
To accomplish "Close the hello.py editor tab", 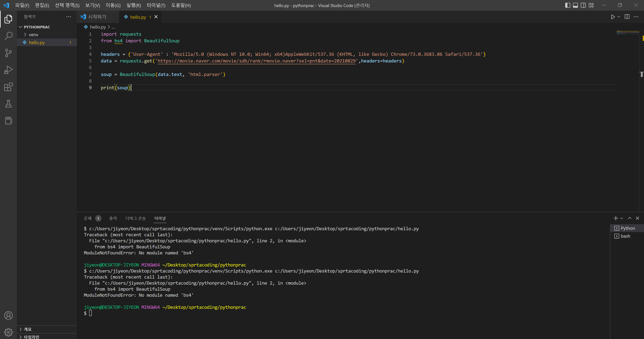I will pyautogui.click(x=156, y=17).
